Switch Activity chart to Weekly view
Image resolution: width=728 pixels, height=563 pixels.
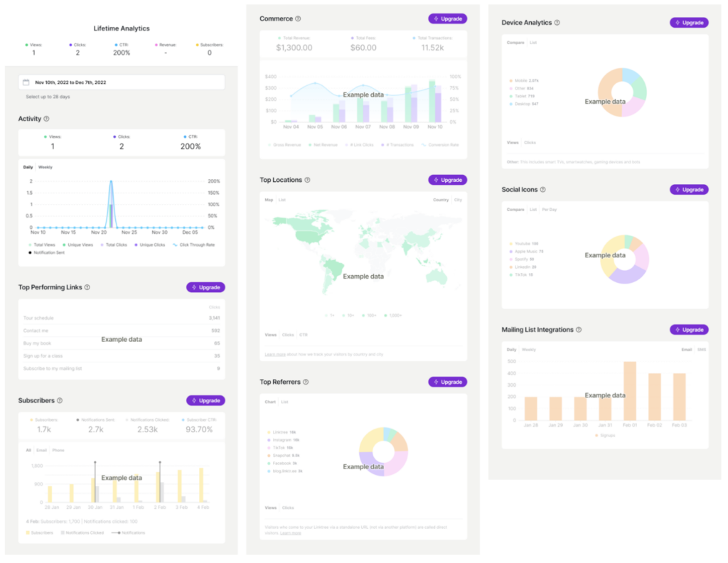click(45, 167)
